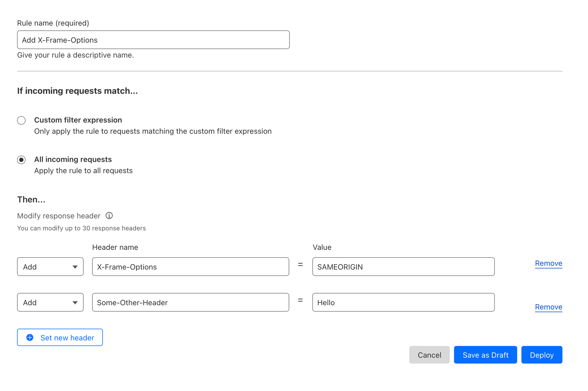This screenshot has height=391, width=588.
Task: Click the Set new header button
Action: (60, 337)
